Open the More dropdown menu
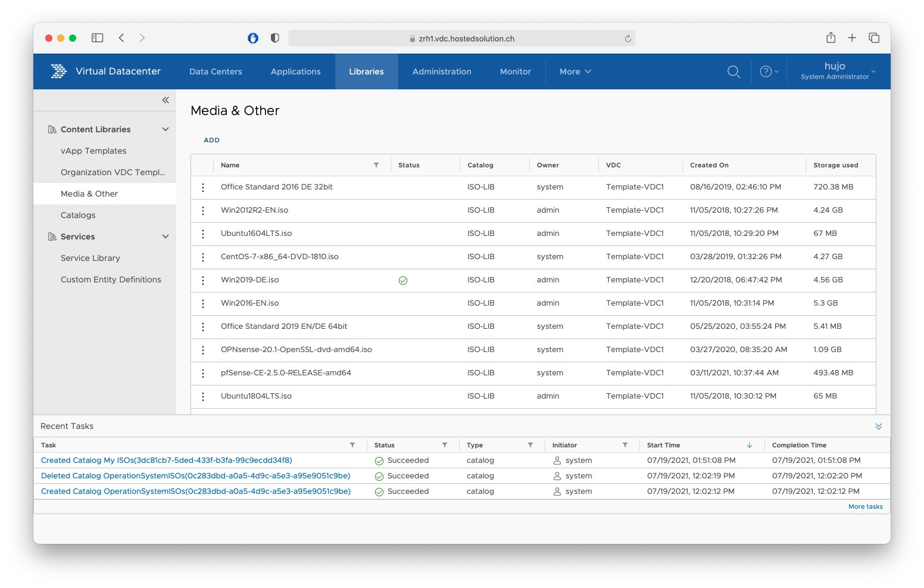924x588 pixels. coord(575,71)
